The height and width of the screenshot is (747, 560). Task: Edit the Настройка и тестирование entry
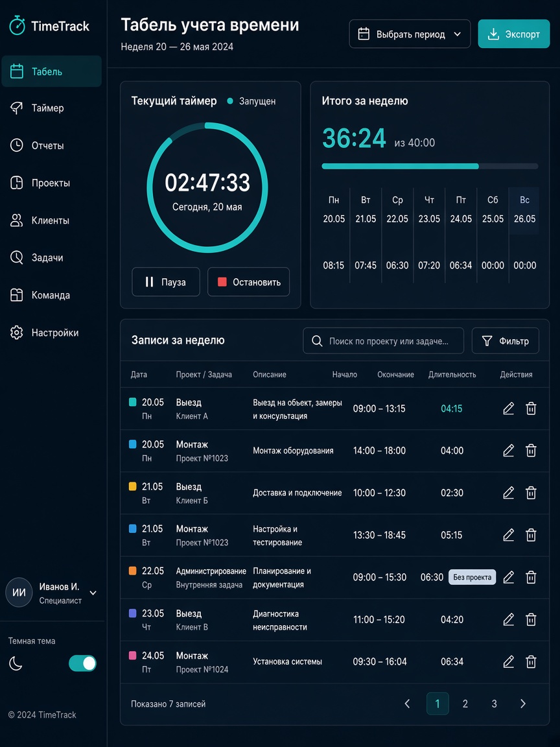point(509,535)
